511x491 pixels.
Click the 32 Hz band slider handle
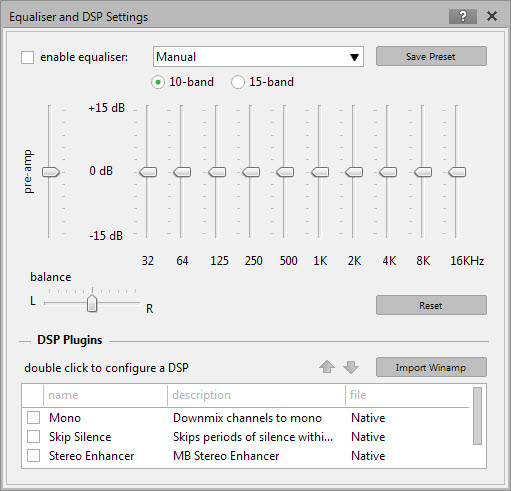(148, 172)
